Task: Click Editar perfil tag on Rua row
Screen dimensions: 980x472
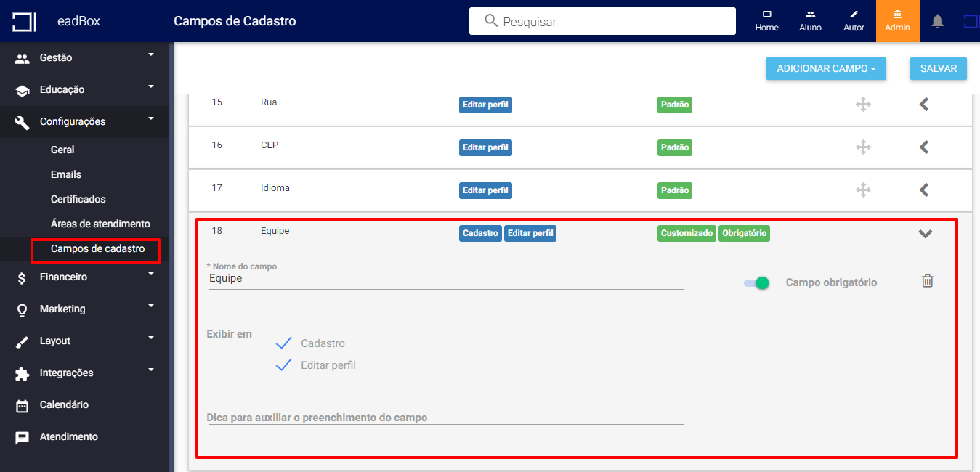Action: click(485, 105)
